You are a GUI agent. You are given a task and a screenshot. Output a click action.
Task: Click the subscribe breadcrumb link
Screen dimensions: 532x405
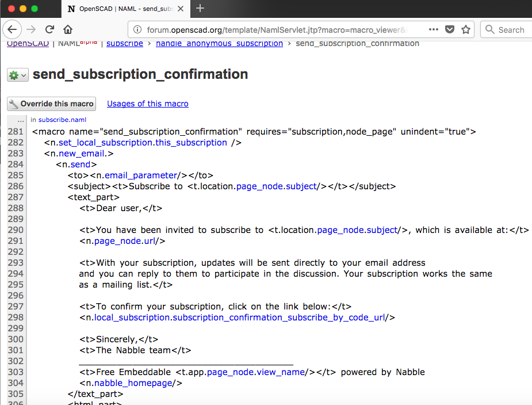(125, 44)
